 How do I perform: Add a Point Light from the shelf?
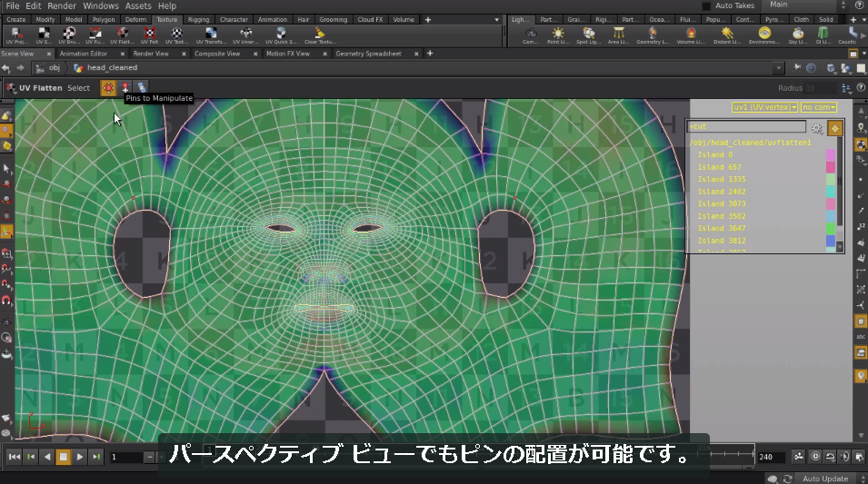pyautogui.click(x=557, y=35)
